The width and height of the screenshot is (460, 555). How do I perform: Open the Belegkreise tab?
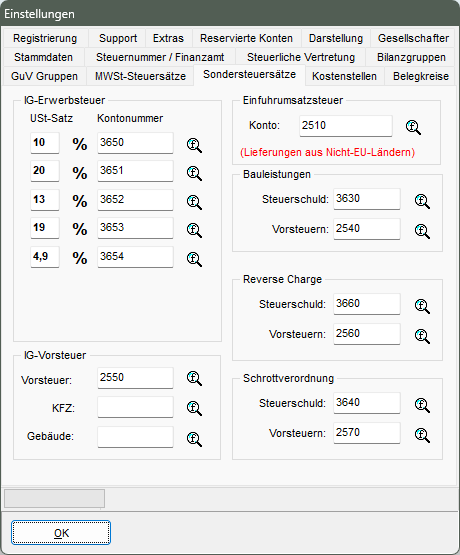(x=421, y=76)
